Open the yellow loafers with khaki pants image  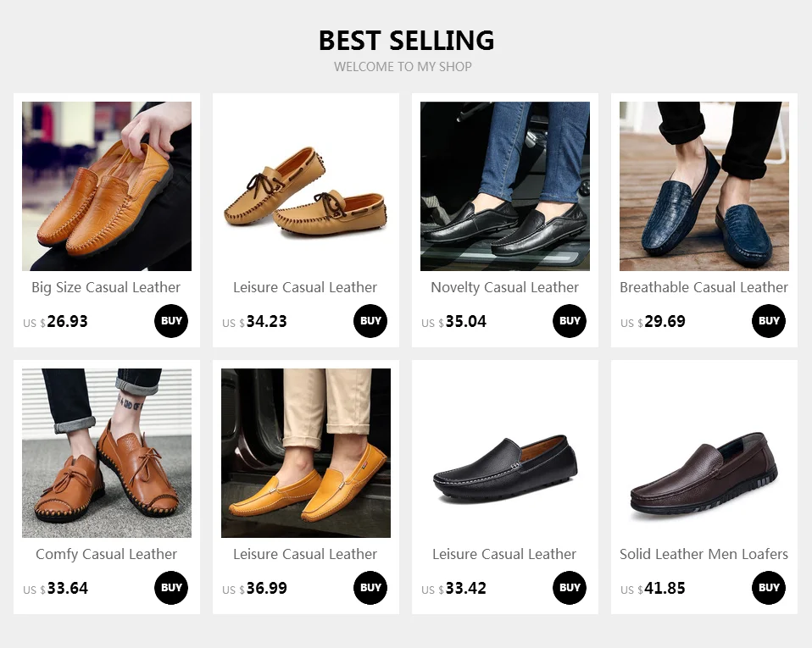(306, 453)
